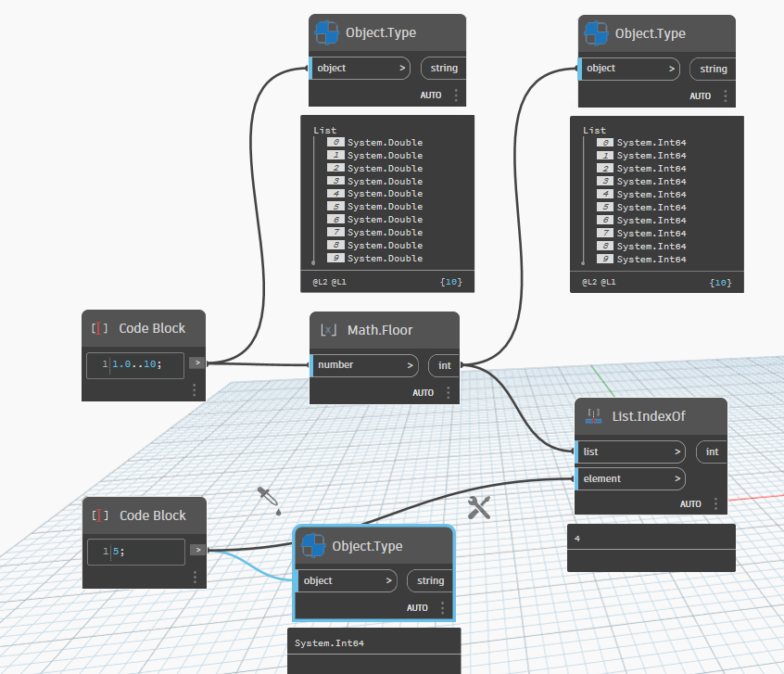This screenshot has width=784, height=674.
Task: Click string output of Object.Type above the Double list
Action: click(444, 68)
